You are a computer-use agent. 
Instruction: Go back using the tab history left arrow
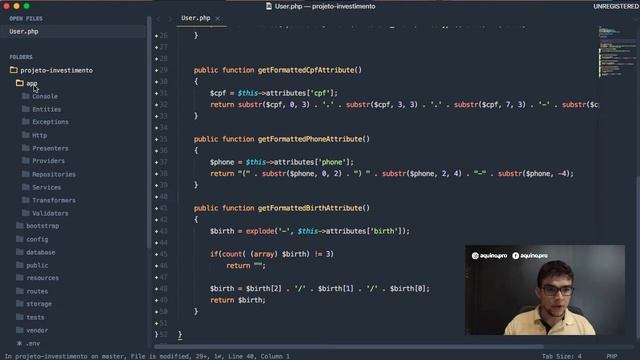coord(159,18)
